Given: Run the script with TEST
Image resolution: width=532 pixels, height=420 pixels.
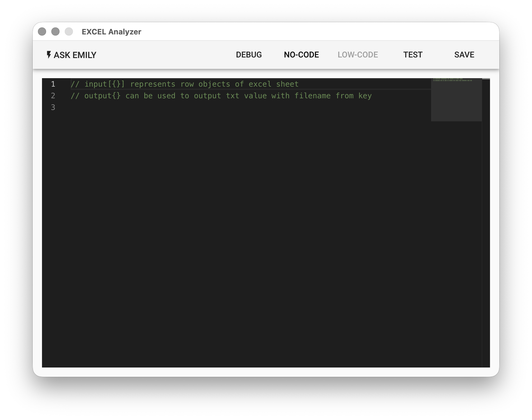Looking at the screenshot, I should 413,55.
